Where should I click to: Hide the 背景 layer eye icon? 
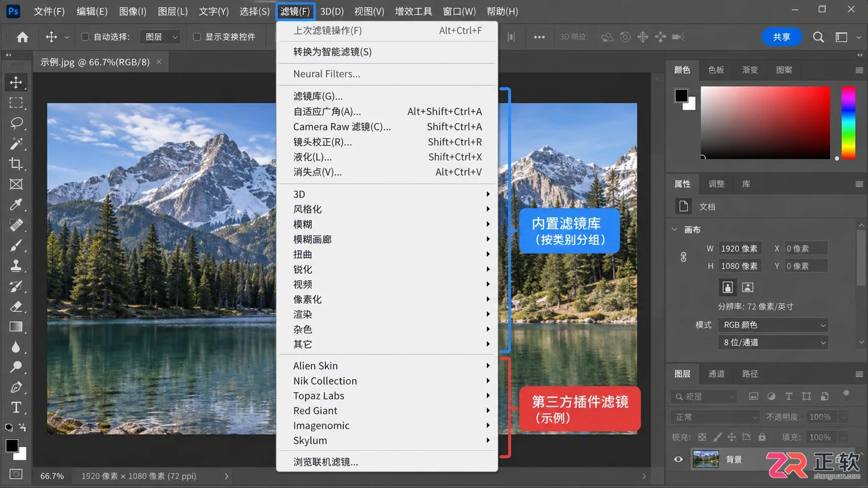tap(678, 460)
